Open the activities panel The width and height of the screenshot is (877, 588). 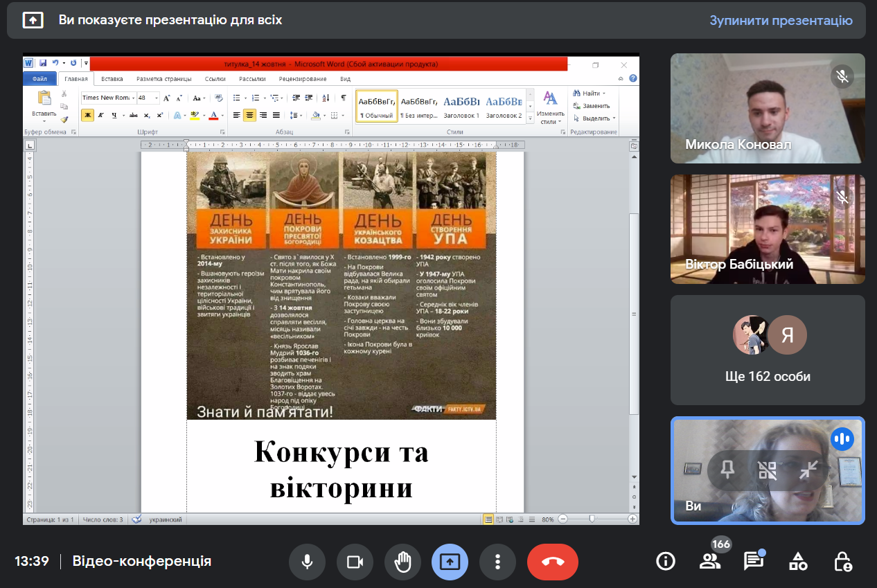coord(798,561)
